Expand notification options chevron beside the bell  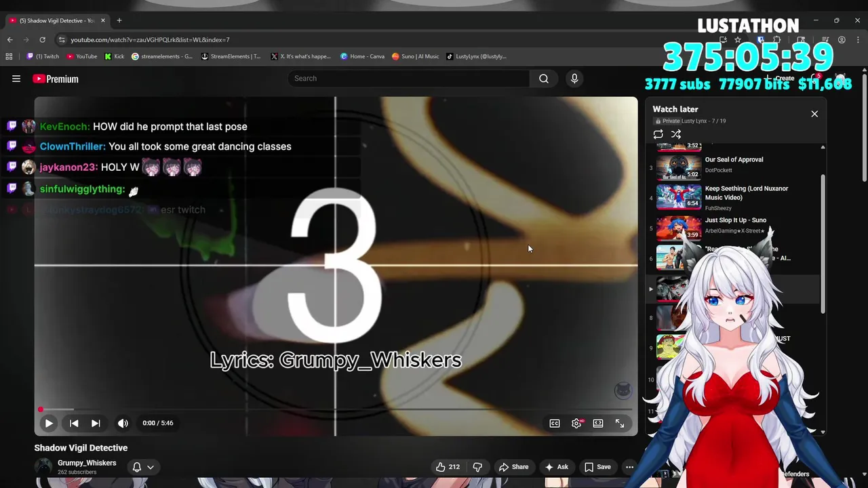pos(151,467)
